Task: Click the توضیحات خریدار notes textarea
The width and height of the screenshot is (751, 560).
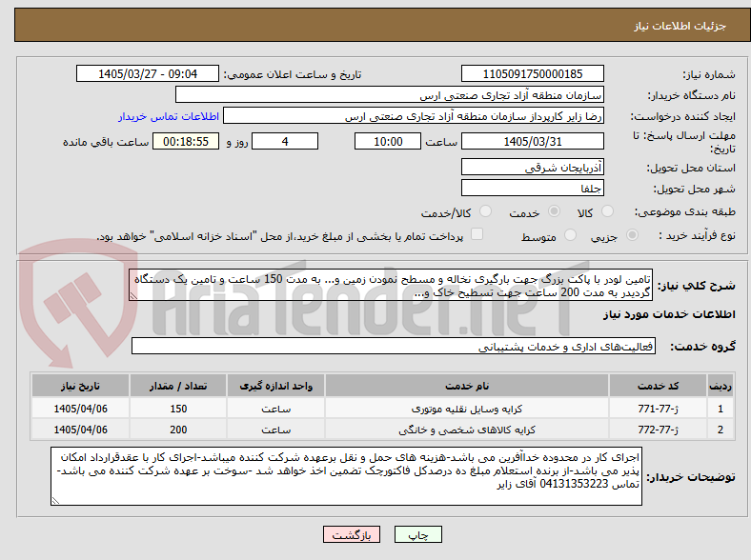Action: 346,476
